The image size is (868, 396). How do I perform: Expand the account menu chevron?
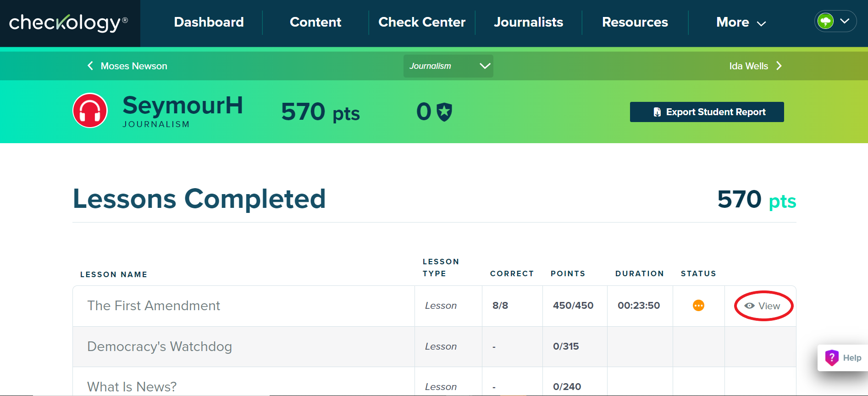(x=845, y=21)
